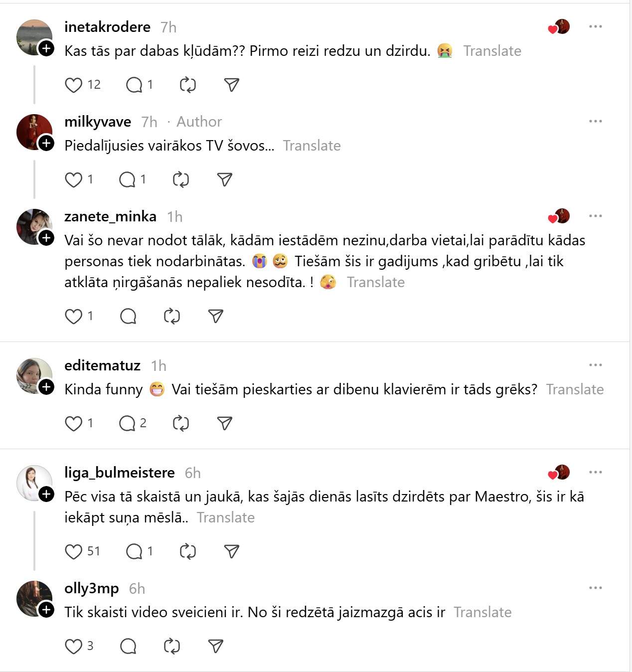Open more options for inetakrodere's comment
The width and height of the screenshot is (632, 672).
[x=596, y=26]
